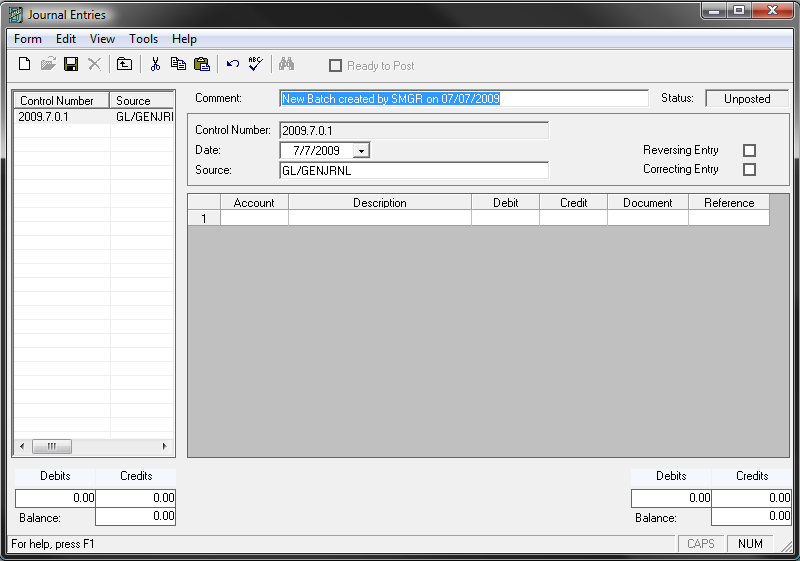Open the Form menu
Image resolution: width=800 pixels, height=561 pixels.
tap(28, 39)
